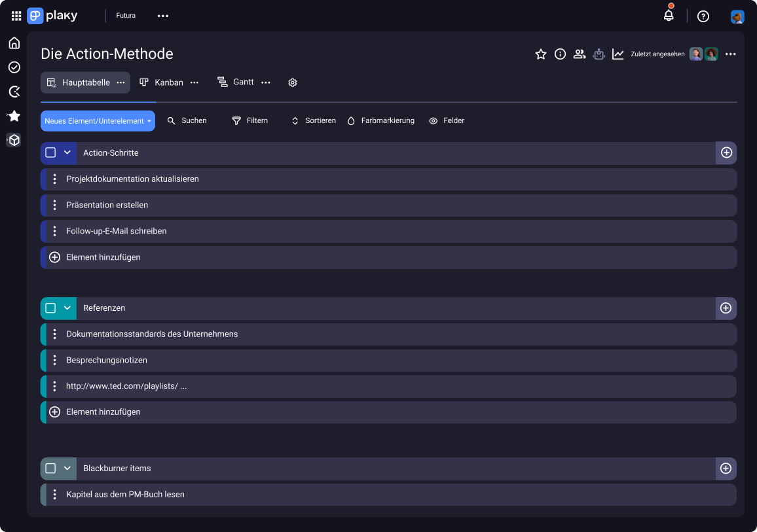757x532 pixels.
Task: Open the Farbmarkierung tool
Action: coord(381,120)
